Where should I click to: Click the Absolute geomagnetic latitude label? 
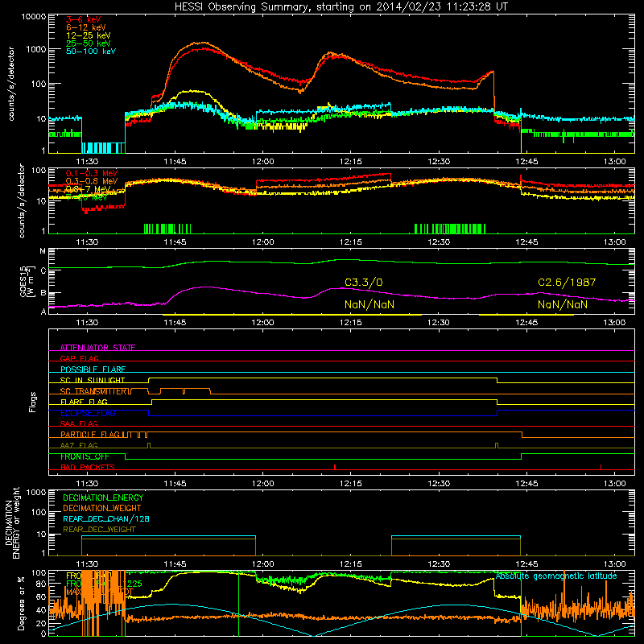pos(556,576)
